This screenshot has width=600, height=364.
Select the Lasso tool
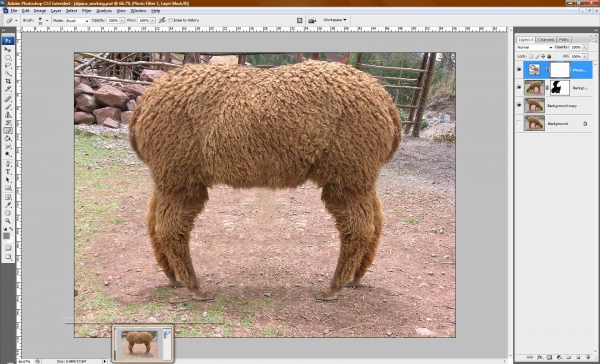point(8,65)
